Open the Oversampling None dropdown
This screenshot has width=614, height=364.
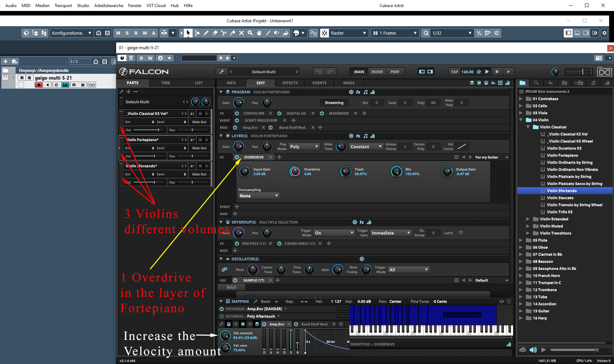259,196
